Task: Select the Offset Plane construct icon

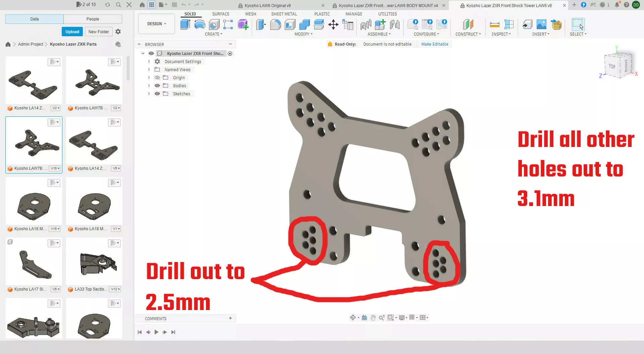Action: [x=468, y=24]
